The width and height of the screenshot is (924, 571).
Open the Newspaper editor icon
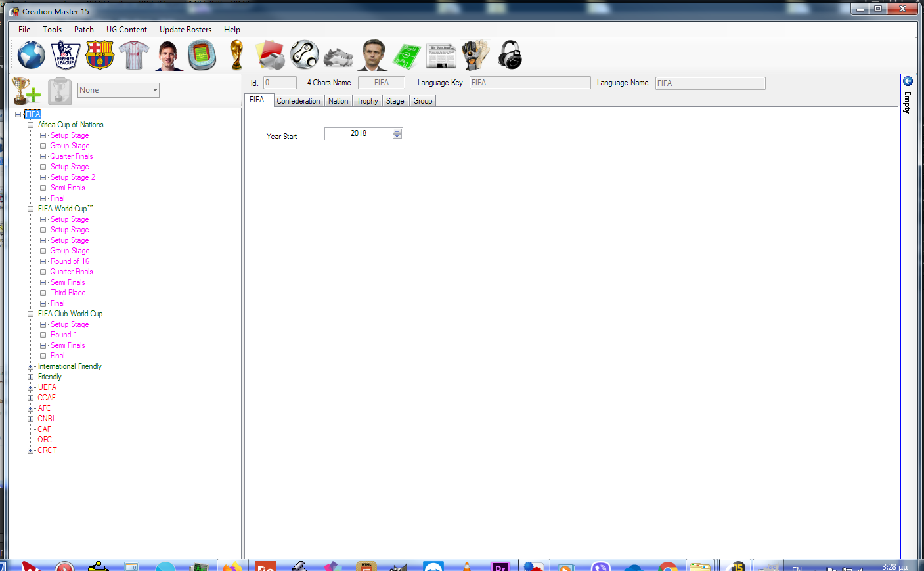click(441, 56)
